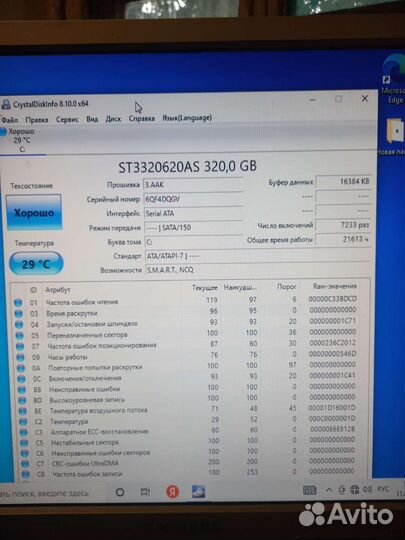The height and width of the screenshot is (540, 405).
Task: Open the Правка menu
Action: point(37,120)
